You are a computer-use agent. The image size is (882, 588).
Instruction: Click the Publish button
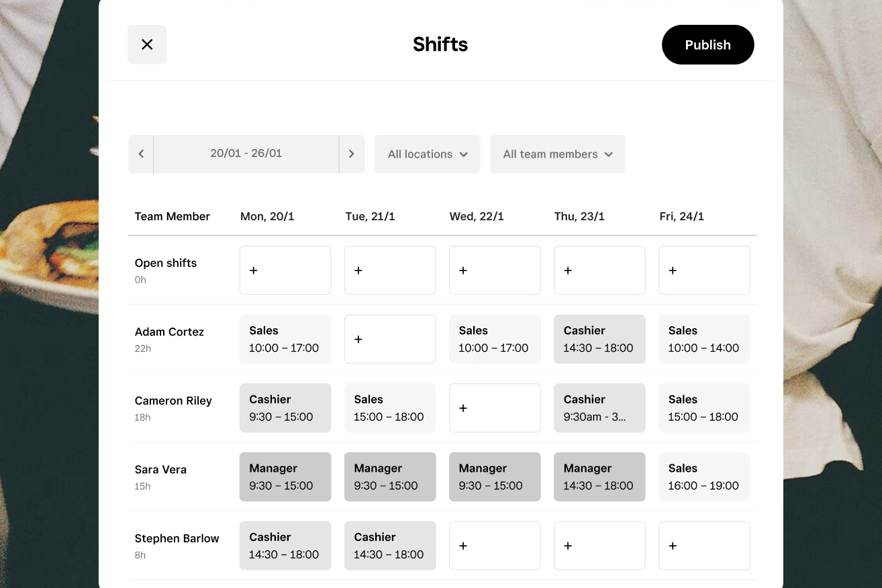[707, 45]
